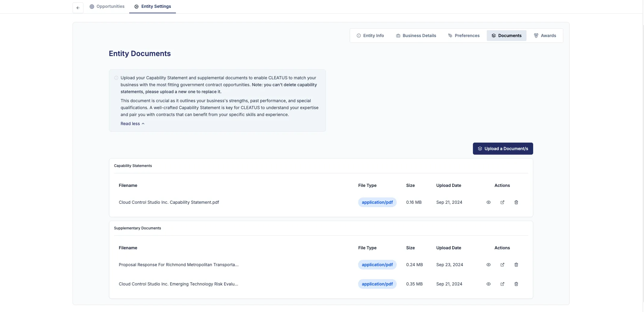Click application/pdf badge for Emerging Technology file
644x312 pixels.
(377, 284)
